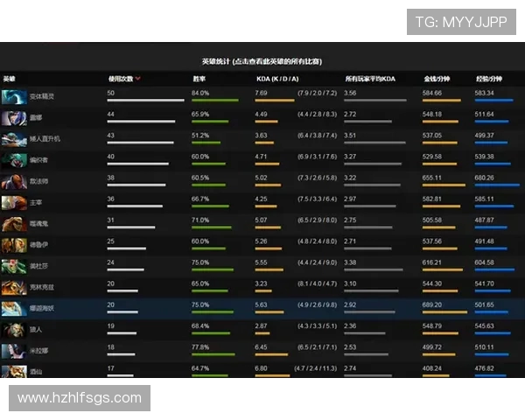Image resolution: width=525 pixels, height=420 pixels.
Task: Sort the table by the 胜率 column
Action: click(199, 79)
